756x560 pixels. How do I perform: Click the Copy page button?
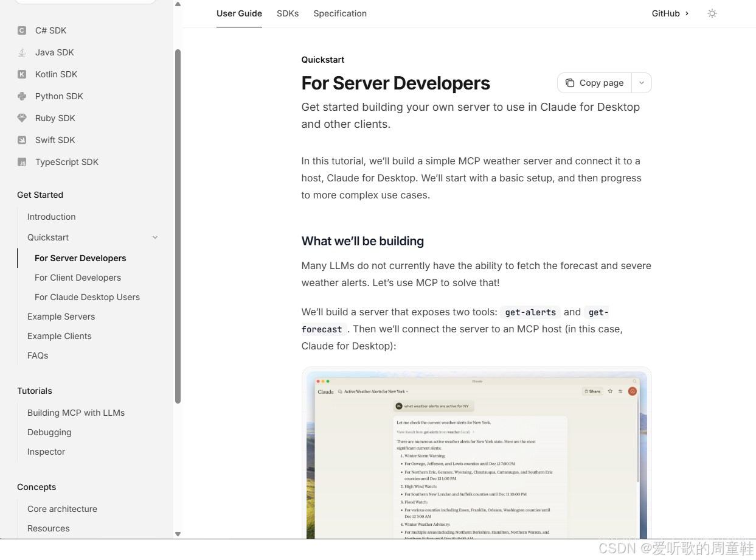[595, 83]
